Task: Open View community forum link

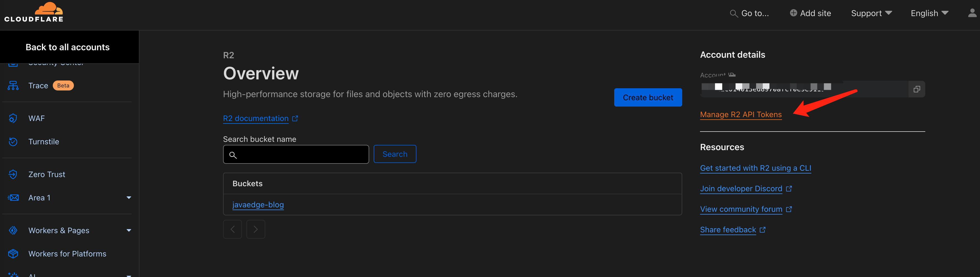Action: pos(741,209)
